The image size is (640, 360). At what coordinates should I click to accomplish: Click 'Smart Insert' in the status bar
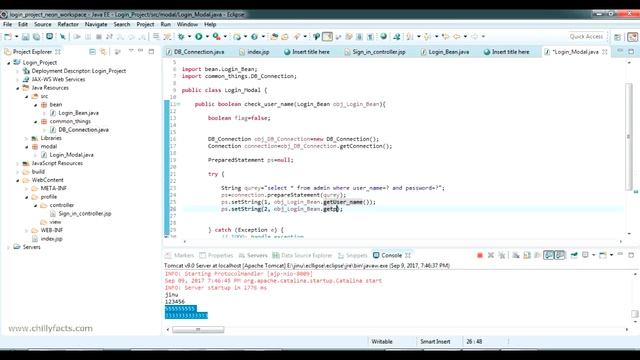(435, 342)
